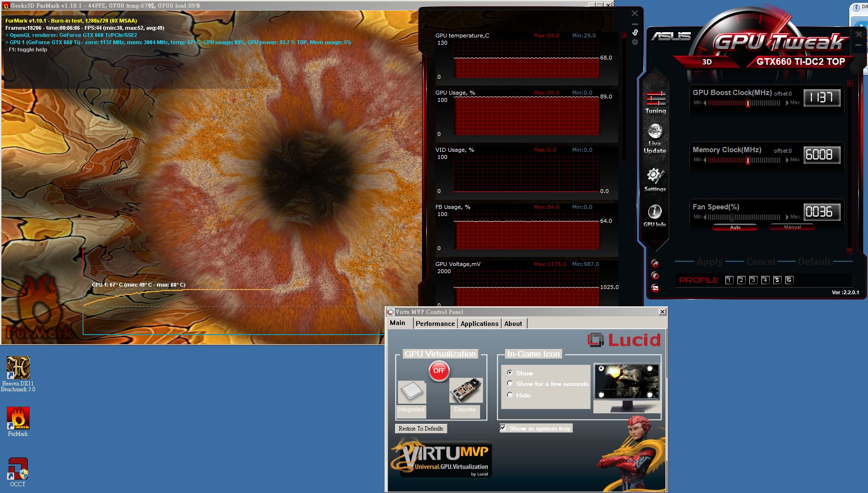Click Memory Clock Max increase arrow
The height and width of the screenshot is (493, 868).
[787, 160]
